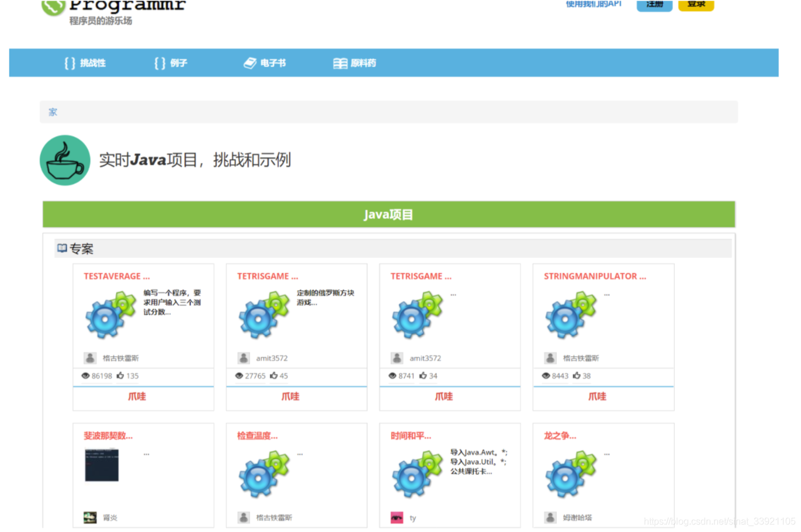Click the Java项目 green header bar
Viewport: 801px width, 532px height.
pos(389,214)
